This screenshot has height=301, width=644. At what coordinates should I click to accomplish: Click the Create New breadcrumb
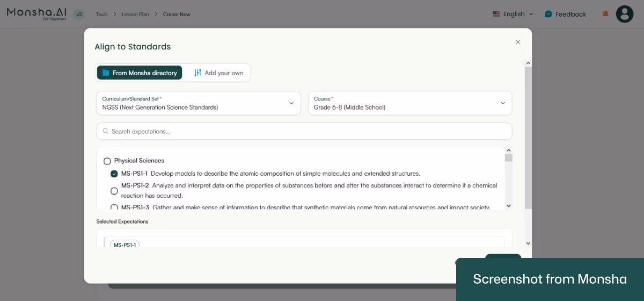(177, 15)
